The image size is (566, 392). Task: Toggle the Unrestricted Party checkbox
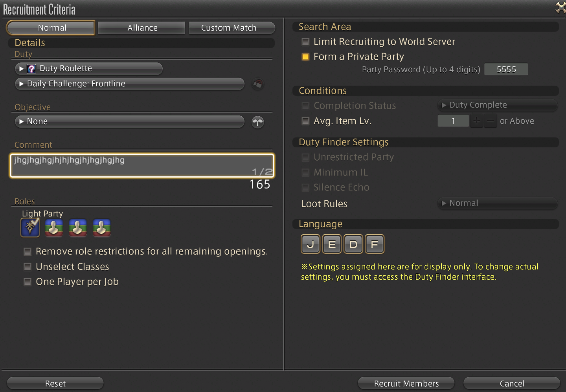(305, 158)
